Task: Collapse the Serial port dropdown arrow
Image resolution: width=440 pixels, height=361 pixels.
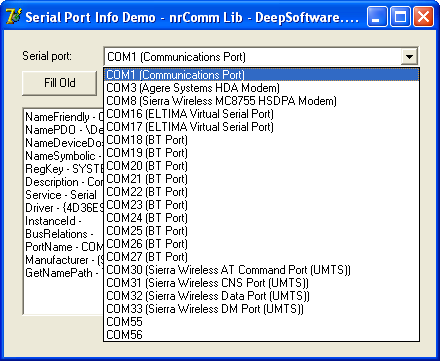Action: click(x=409, y=57)
